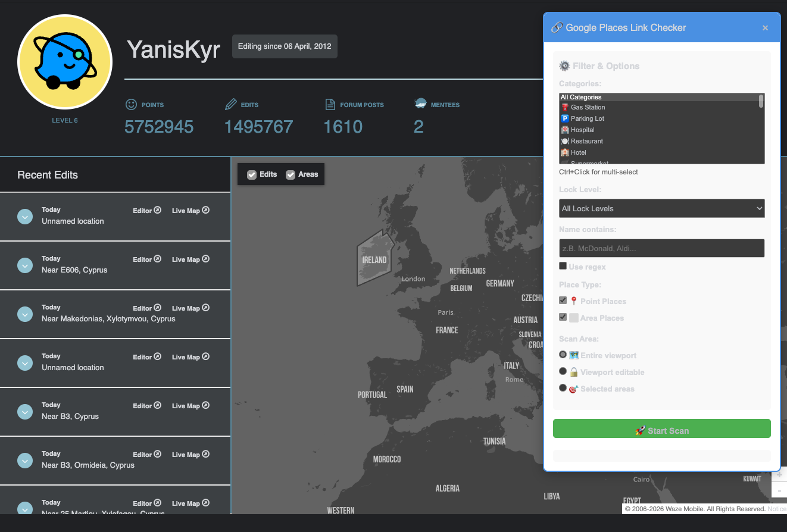Close the Google Places Link Checker panel

click(765, 28)
